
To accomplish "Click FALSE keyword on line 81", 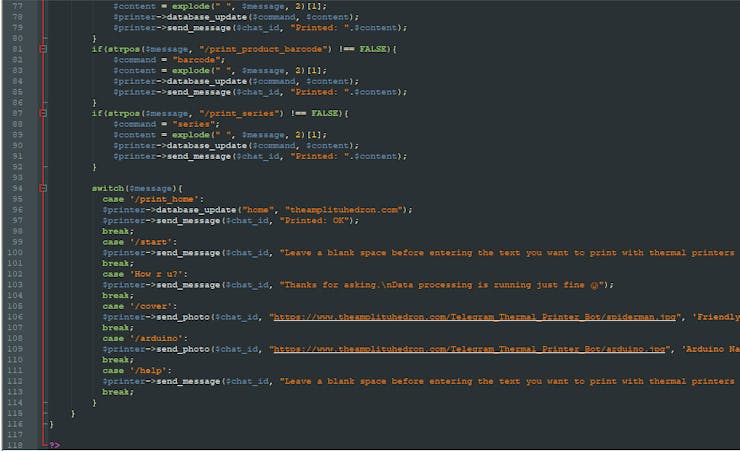I will (x=373, y=49).
